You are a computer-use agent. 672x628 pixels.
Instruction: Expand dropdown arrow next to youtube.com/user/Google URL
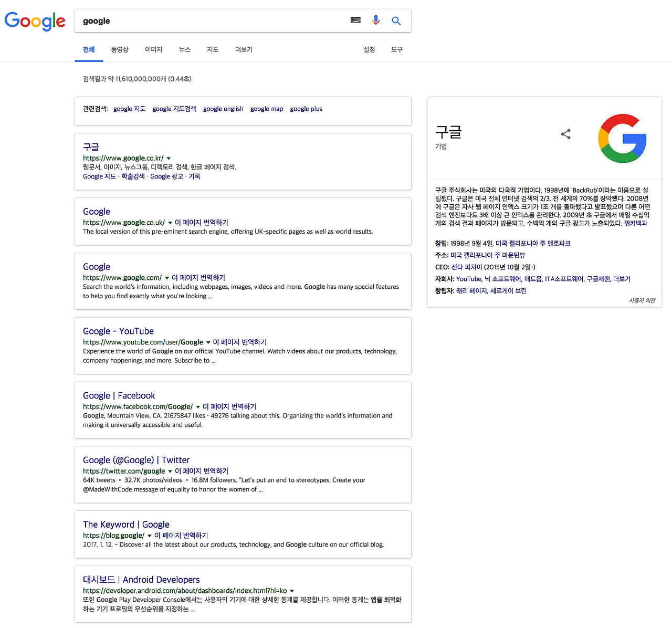pos(208,343)
